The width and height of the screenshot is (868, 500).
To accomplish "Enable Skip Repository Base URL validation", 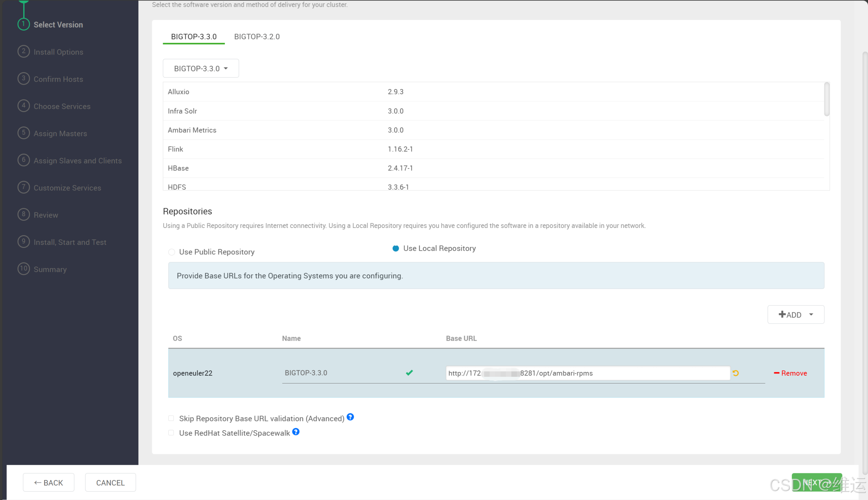I will pos(171,418).
